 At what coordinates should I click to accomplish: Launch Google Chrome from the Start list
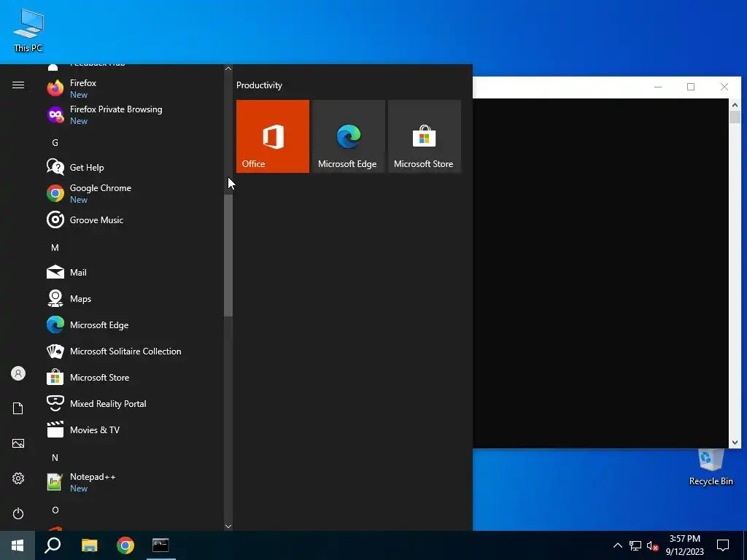click(133, 193)
